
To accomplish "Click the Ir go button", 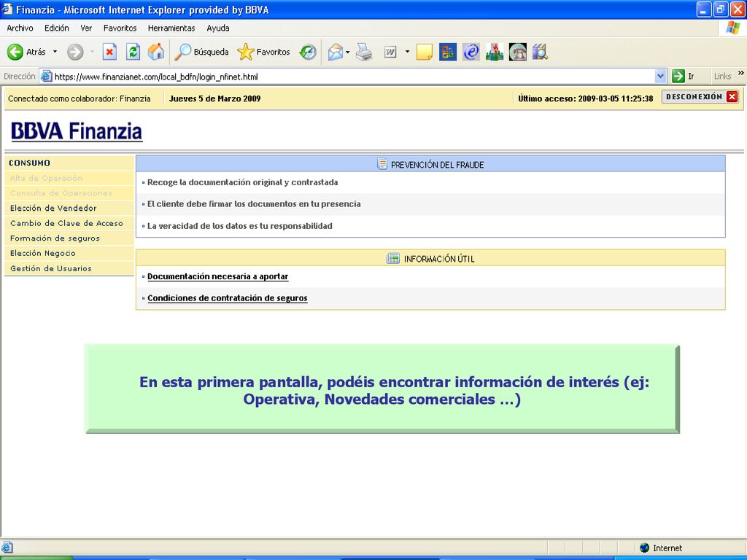I will (x=683, y=76).
